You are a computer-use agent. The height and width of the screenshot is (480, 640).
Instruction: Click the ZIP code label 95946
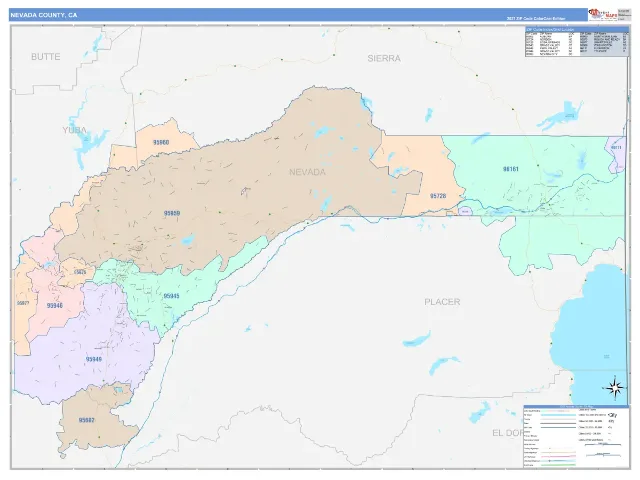tap(54, 305)
